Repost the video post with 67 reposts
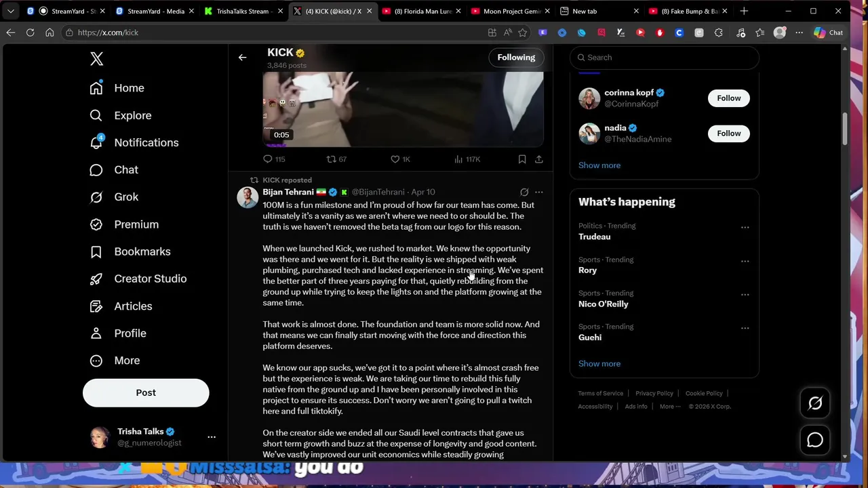 point(336,159)
